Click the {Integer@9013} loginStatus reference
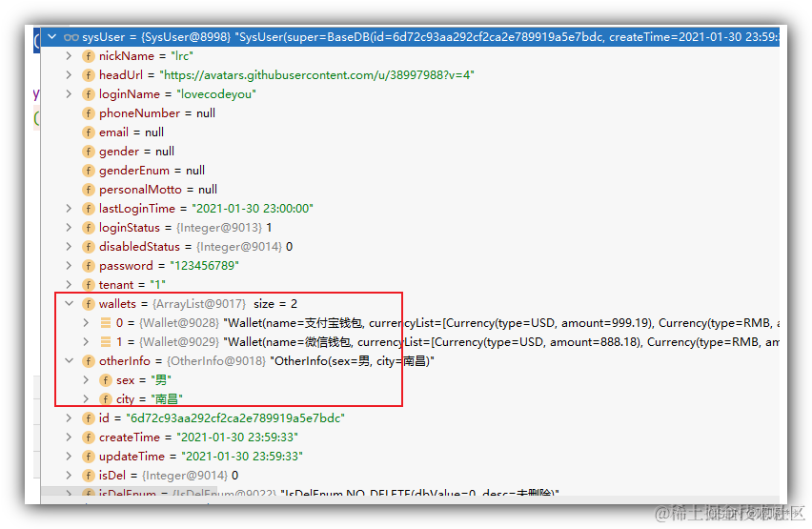Viewport: 812px width, 529px height. [x=219, y=228]
